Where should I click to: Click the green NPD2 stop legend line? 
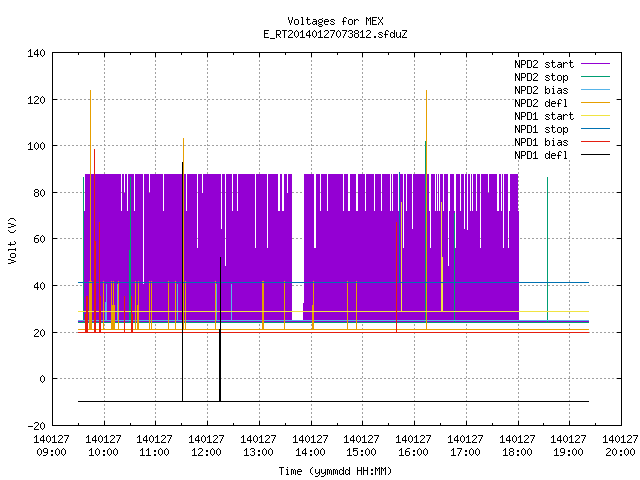pyautogui.click(x=595, y=77)
